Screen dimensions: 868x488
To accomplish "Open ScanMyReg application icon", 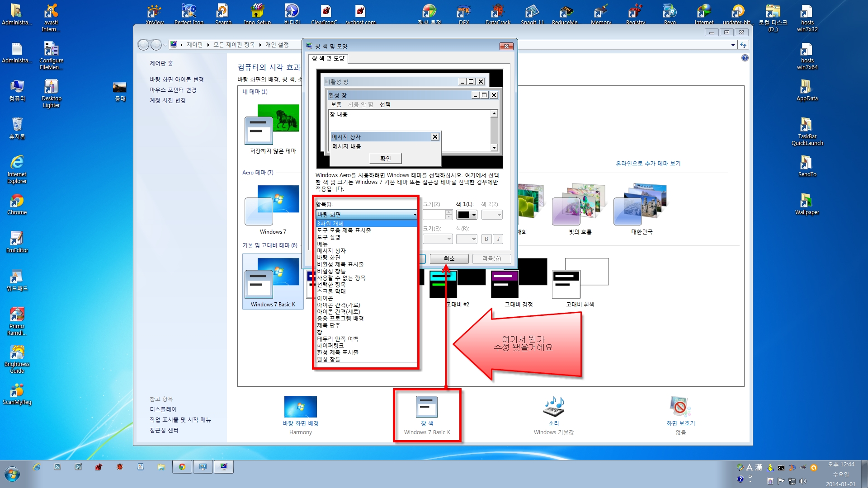I will click(x=17, y=390).
